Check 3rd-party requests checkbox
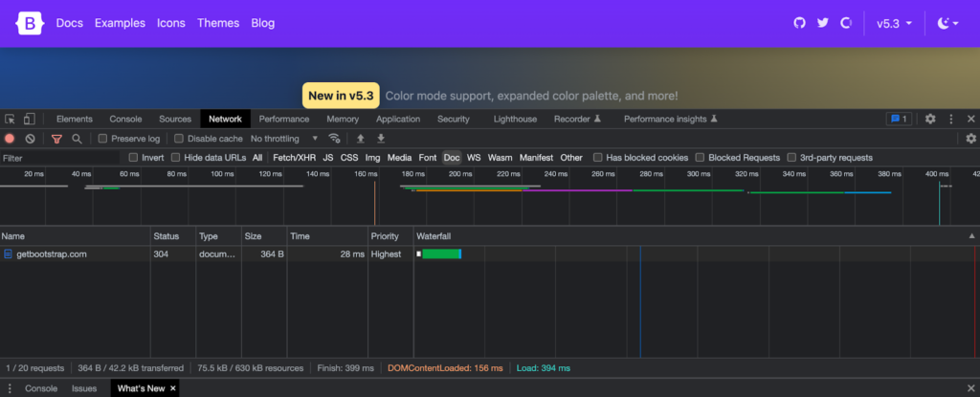Viewport: 980px width, 397px height. pos(791,158)
